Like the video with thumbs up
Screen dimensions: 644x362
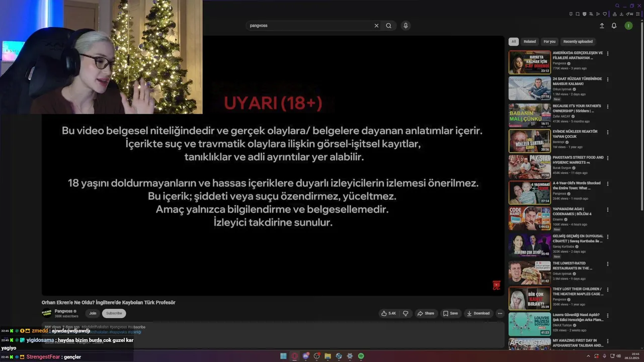point(389,313)
